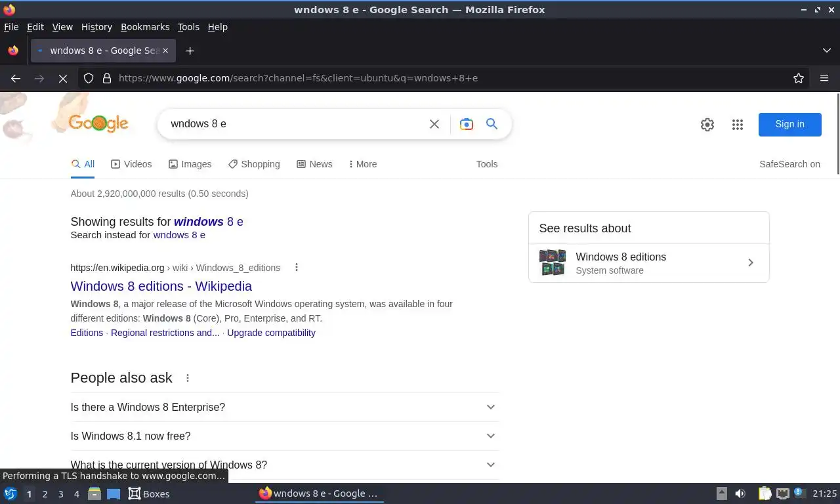The width and height of the screenshot is (840, 504).
Task: Click the Google holiday doodle logo
Action: click(x=98, y=123)
